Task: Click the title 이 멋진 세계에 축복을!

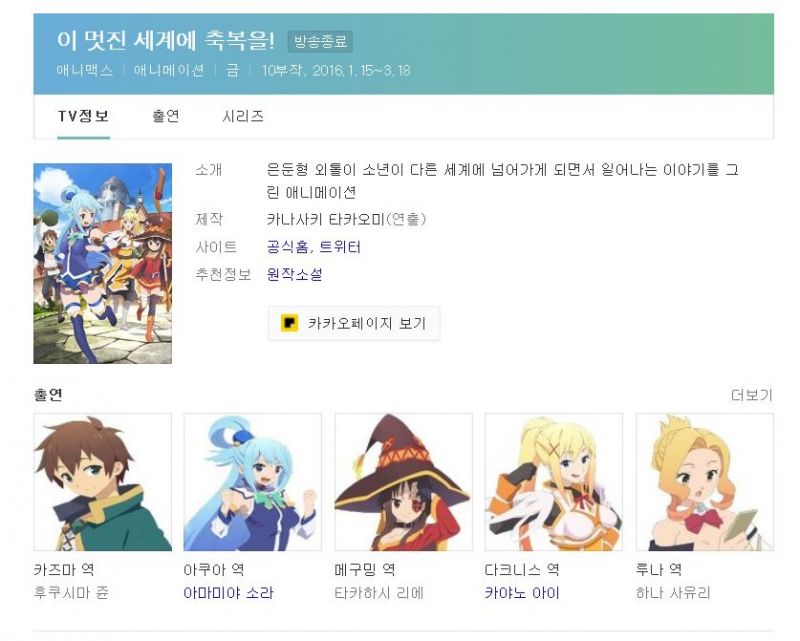Action: pyautogui.click(x=165, y=40)
